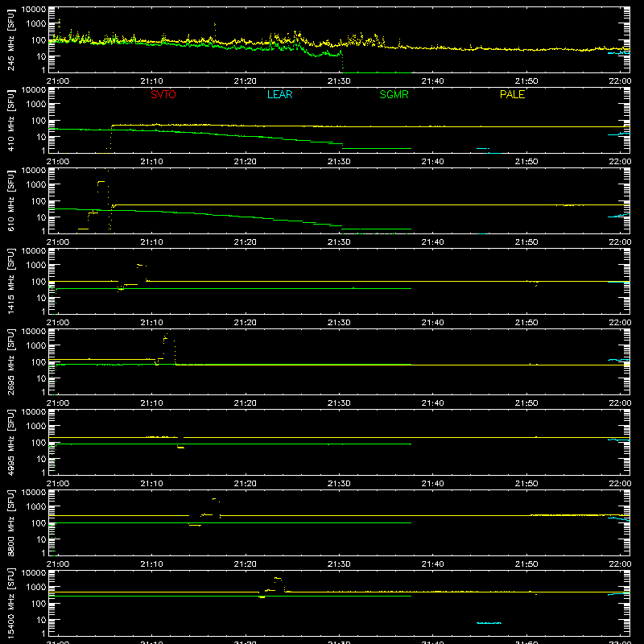Viewport: 644px width, 644px height.
Task: Click the 1000 label on 15400 MHz axis
Action: click(36, 588)
